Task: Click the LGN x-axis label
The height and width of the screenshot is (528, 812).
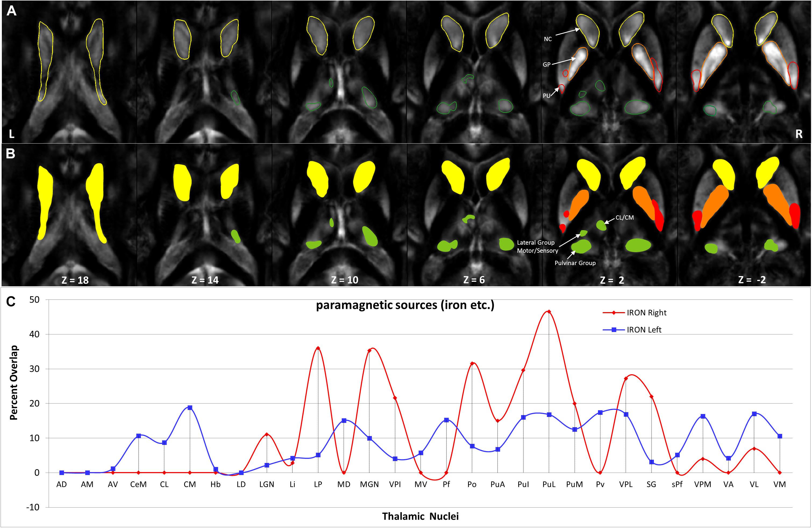Action: pyautogui.click(x=266, y=484)
